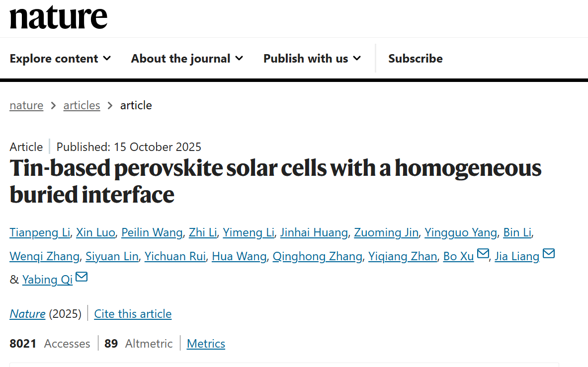Open the article Metrics link
The width and height of the screenshot is (588, 367).
206,344
